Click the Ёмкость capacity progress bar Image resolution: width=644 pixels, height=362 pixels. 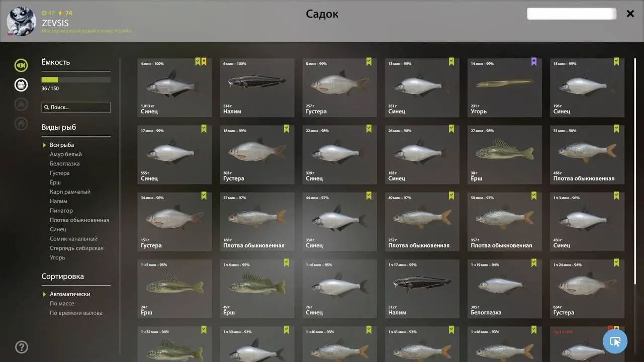click(76, 79)
